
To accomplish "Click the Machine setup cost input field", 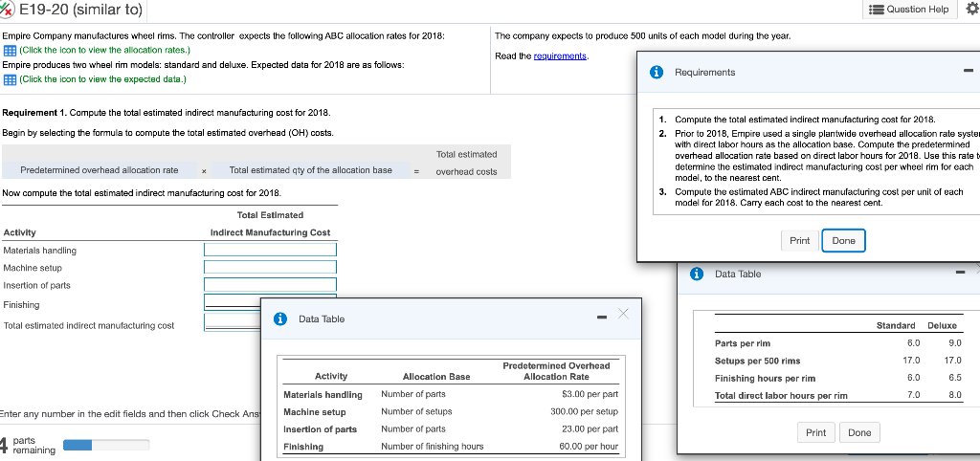I will coord(270,268).
